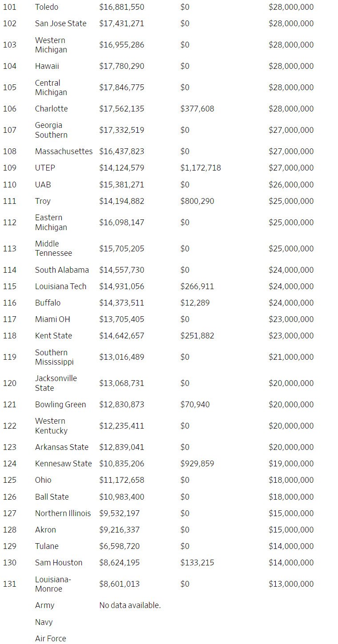Click Troy's $800,290 figure

point(197,201)
